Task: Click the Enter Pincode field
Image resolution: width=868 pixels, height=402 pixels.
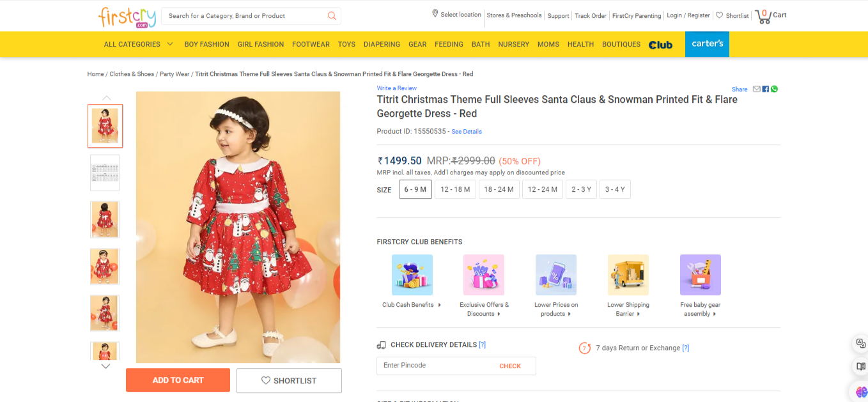Action: click(435, 366)
